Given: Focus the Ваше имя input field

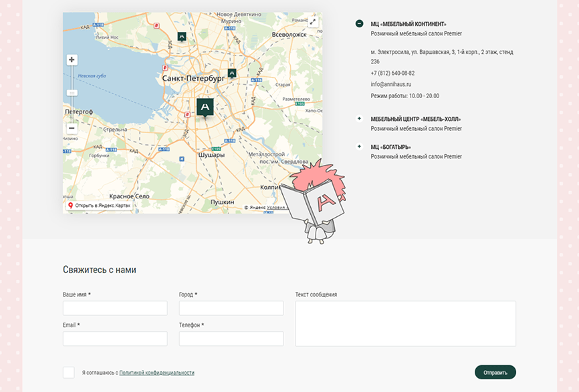Looking at the screenshot, I should (x=115, y=308).
